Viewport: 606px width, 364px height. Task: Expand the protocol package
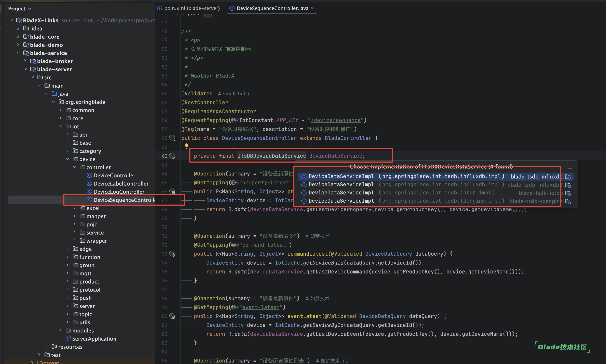[67, 289]
